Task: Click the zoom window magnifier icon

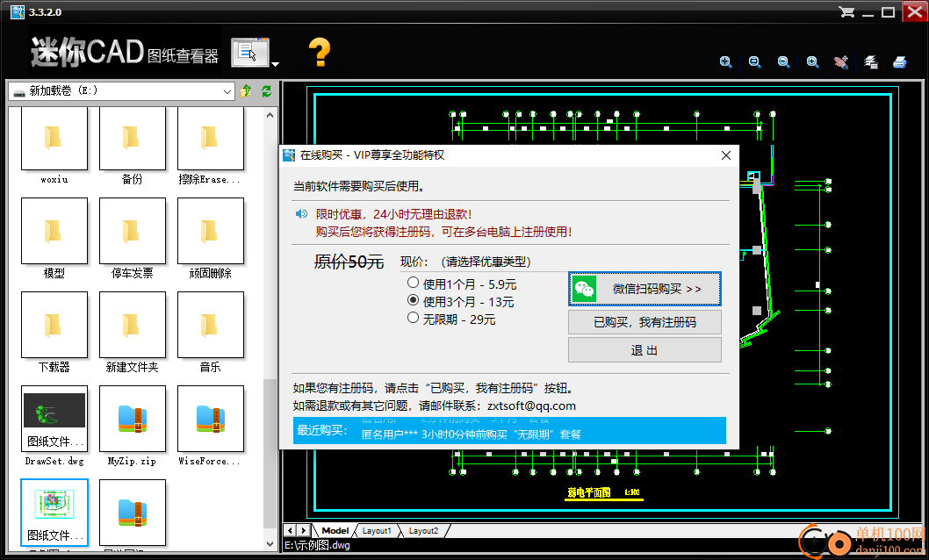Action: pyautogui.click(x=754, y=62)
